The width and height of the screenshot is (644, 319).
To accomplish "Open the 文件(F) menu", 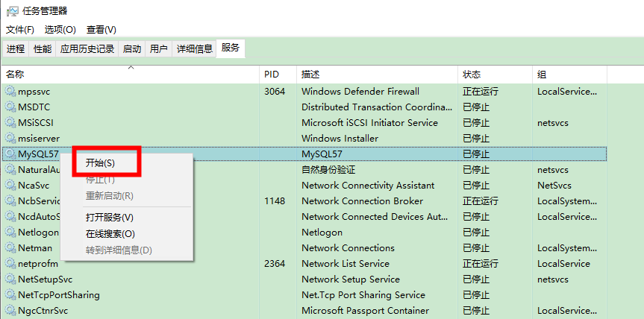I will click(19, 30).
